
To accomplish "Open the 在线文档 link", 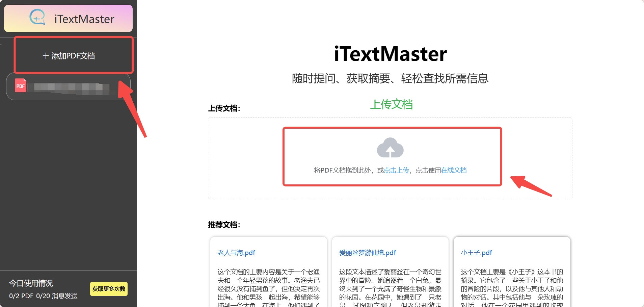I will [x=454, y=170].
